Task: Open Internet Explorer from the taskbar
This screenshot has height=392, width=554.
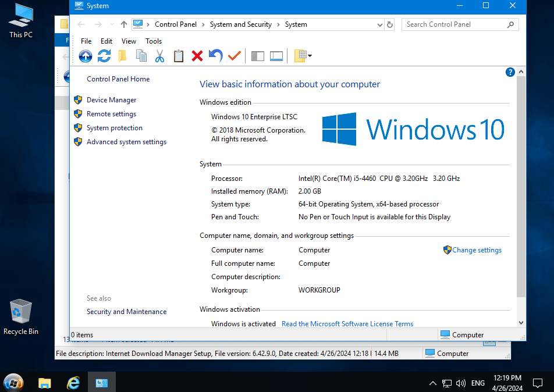Action: click(x=73, y=383)
